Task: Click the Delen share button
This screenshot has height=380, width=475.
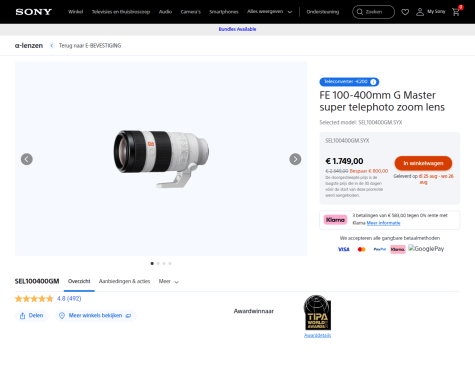Action: click(32, 315)
